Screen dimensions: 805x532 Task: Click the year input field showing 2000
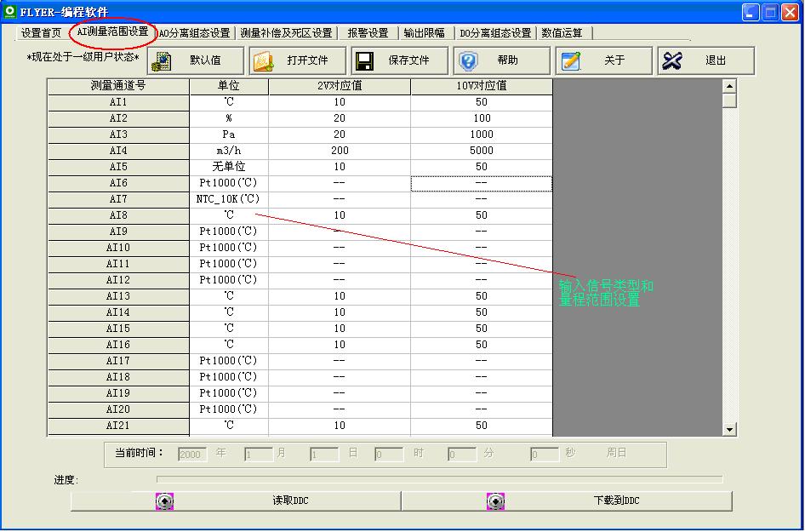pos(192,455)
